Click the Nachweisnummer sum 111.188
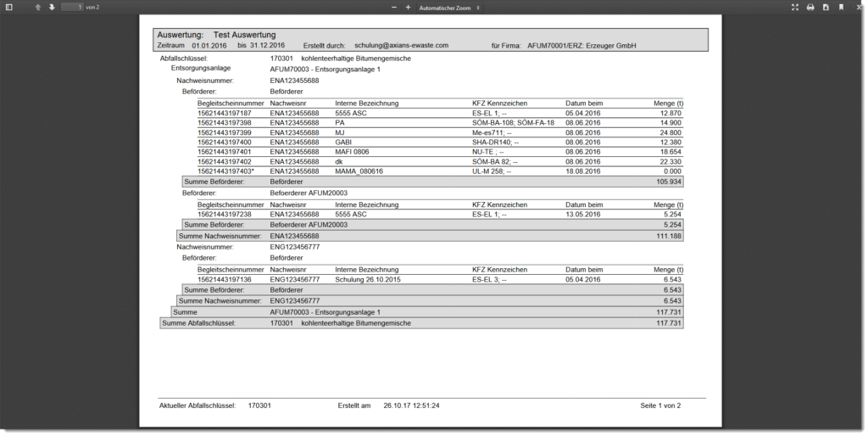The width and height of the screenshot is (868, 436). pos(669,236)
